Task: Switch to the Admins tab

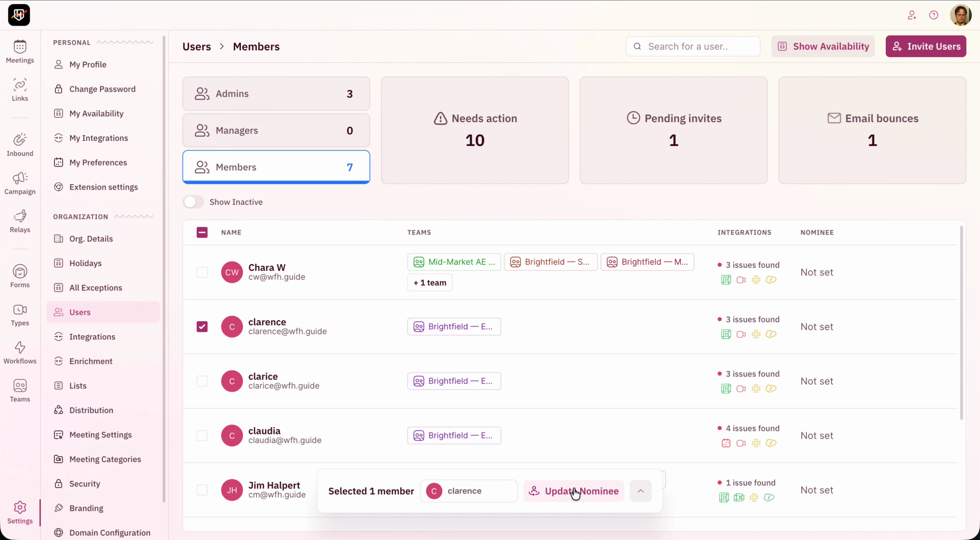Action: point(276,94)
